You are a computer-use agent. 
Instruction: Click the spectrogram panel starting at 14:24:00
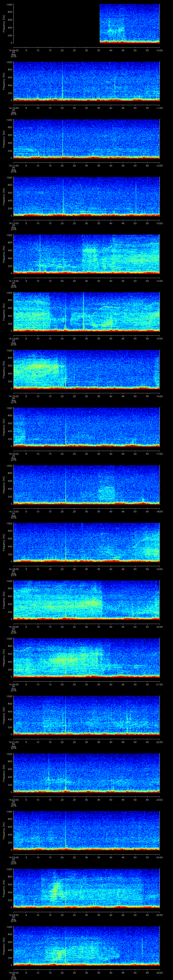point(87,888)
